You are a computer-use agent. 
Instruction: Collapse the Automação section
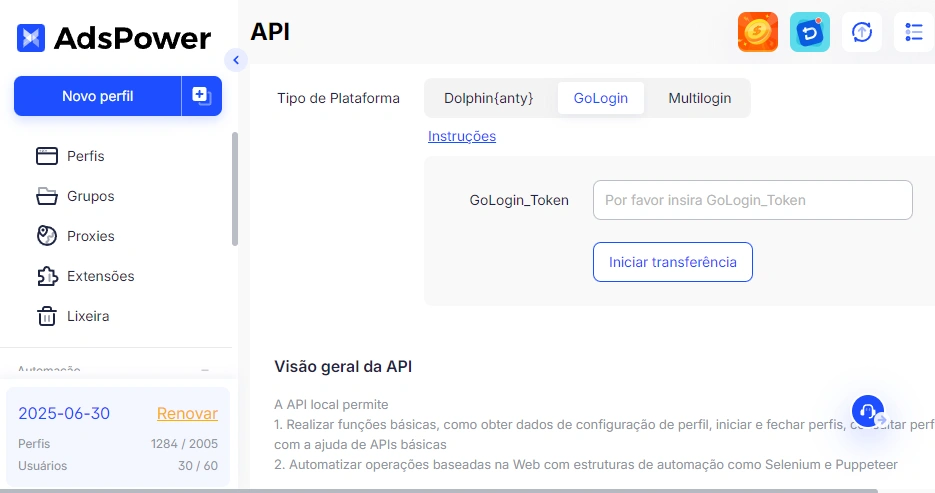(205, 370)
